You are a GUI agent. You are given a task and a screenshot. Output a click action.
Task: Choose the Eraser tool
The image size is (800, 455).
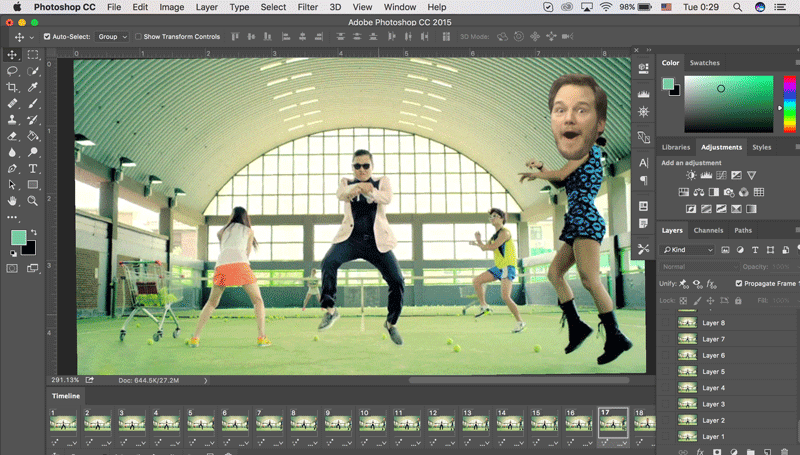coord(12,136)
